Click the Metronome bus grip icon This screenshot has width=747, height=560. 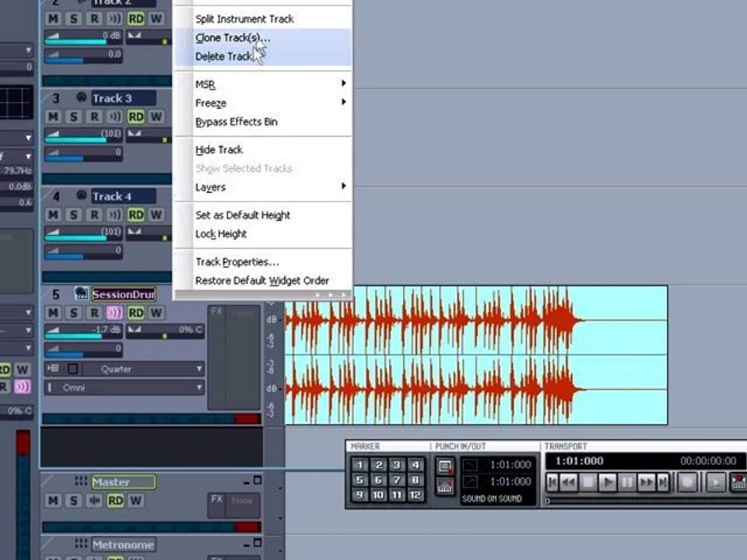coord(80,544)
